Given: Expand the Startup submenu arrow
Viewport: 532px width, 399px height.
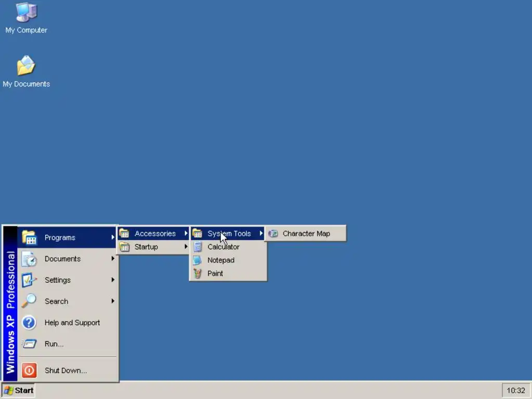Looking at the screenshot, I should pos(186,247).
